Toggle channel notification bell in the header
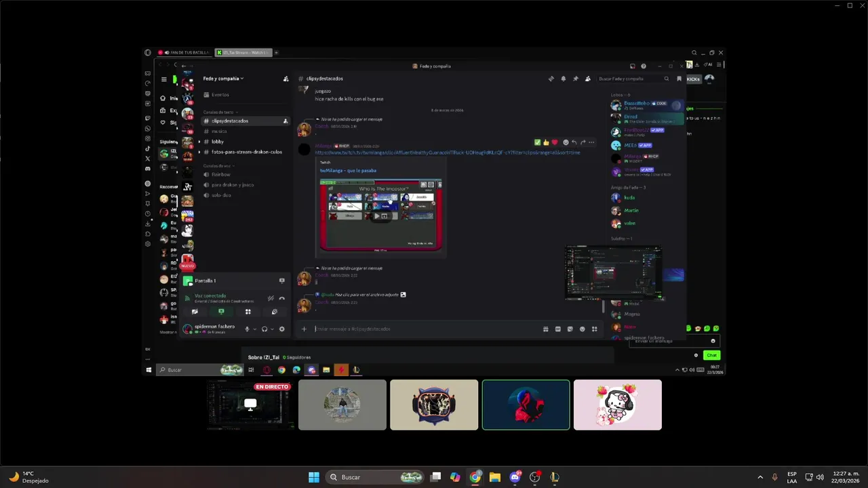Image resolution: width=868 pixels, height=488 pixels. pos(563,79)
